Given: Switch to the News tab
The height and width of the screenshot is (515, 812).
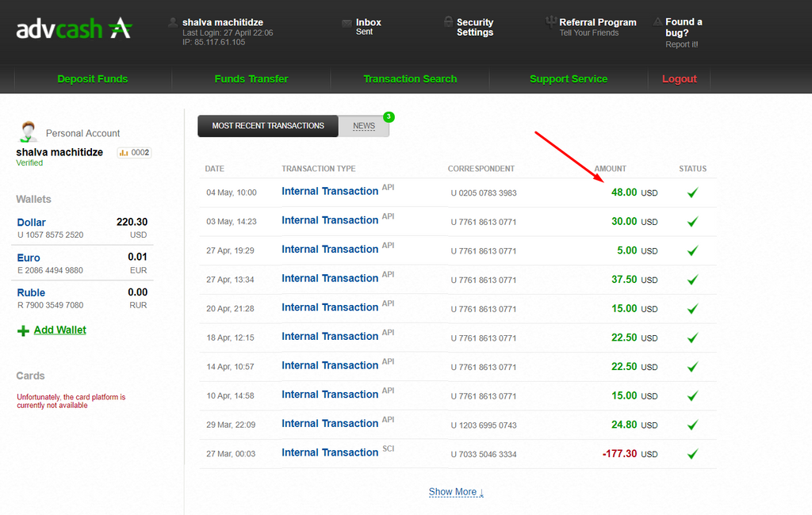Looking at the screenshot, I should tap(364, 126).
